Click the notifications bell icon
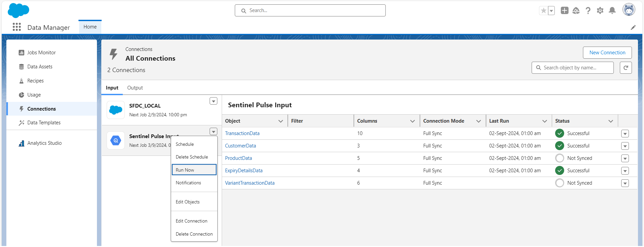The height and width of the screenshot is (247, 644). 612,11
